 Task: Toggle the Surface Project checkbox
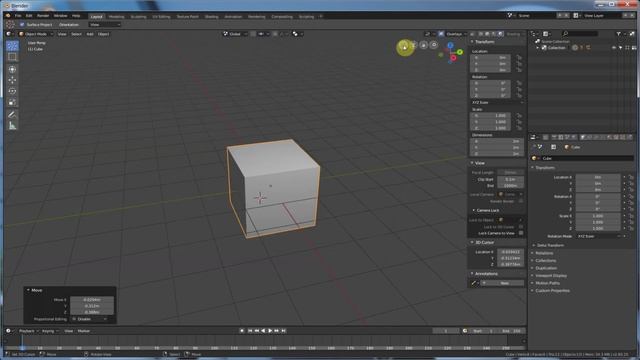click(22, 25)
